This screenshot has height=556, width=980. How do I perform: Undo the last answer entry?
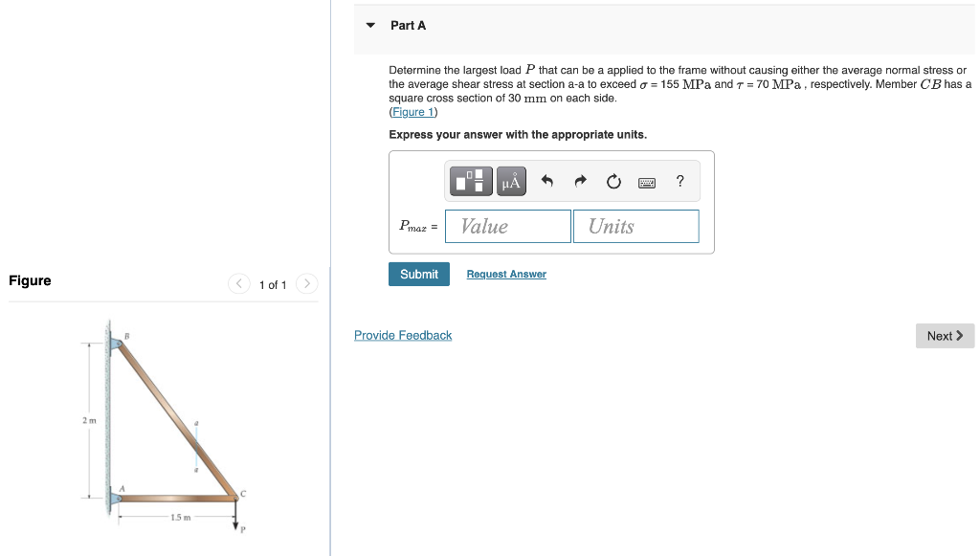[x=546, y=181]
